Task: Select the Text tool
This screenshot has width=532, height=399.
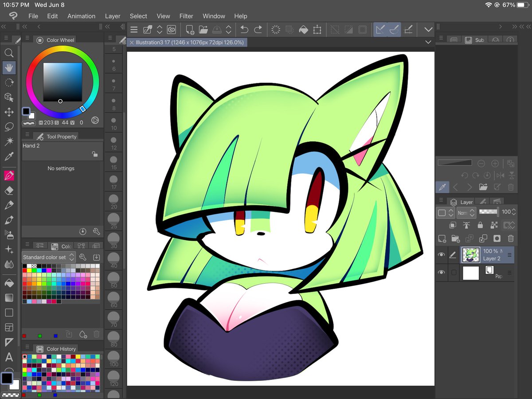Action: [x=9, y=357]
